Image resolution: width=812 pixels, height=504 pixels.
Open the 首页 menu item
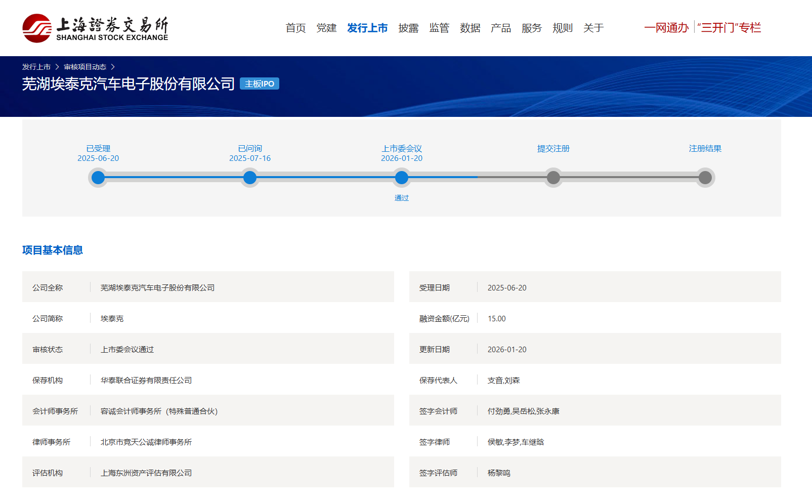coord(295,28)
